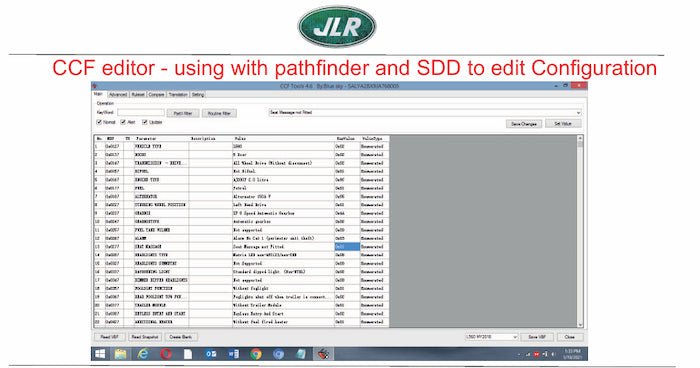The image size is (700, 368).
Task: Open the Compare tab
Action: 156,95
